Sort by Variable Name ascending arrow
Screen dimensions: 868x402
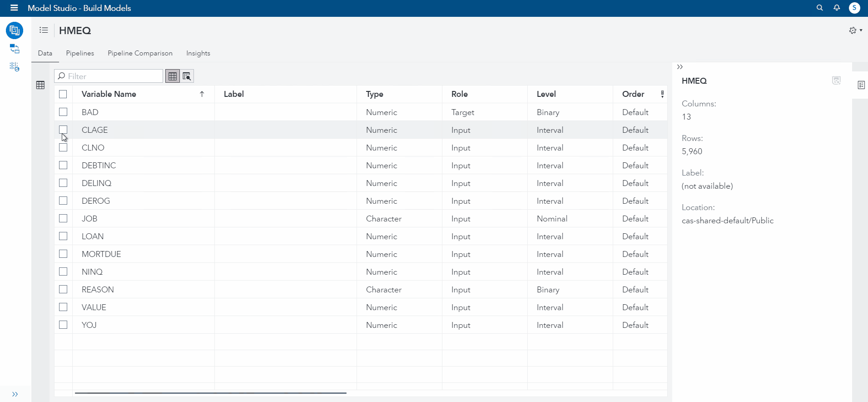pyautogui.click(x=202, y=94)
